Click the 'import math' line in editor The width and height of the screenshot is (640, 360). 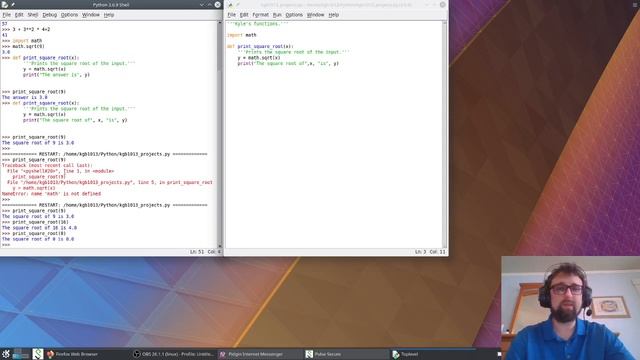coord(242,35)
